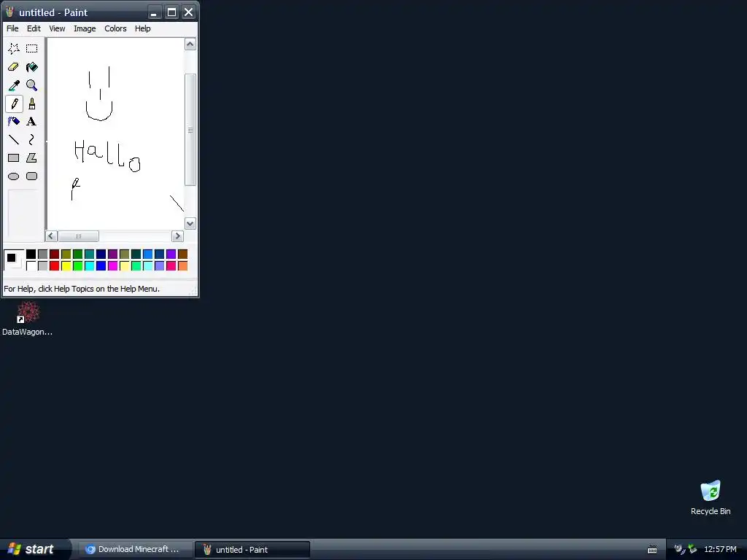Image resolution: width=747 pixels, height=560 pixels.
Task: Select the Airbrush spray tool
Action: [14, 122]
